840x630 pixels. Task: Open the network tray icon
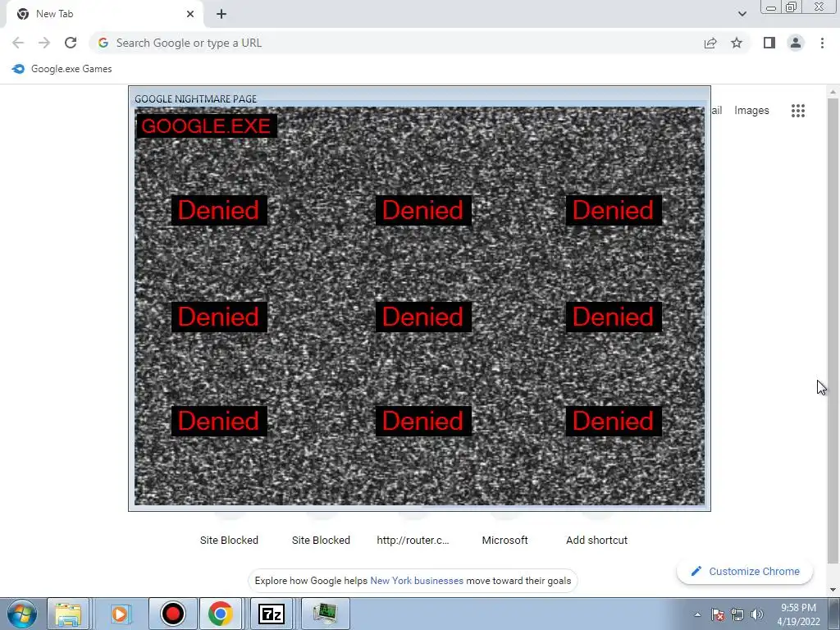coord(737,614)
